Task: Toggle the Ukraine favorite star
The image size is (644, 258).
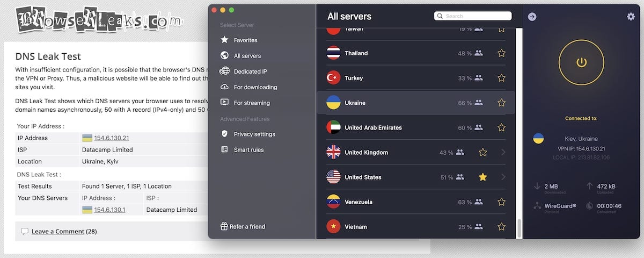Action: pos(501,103)
